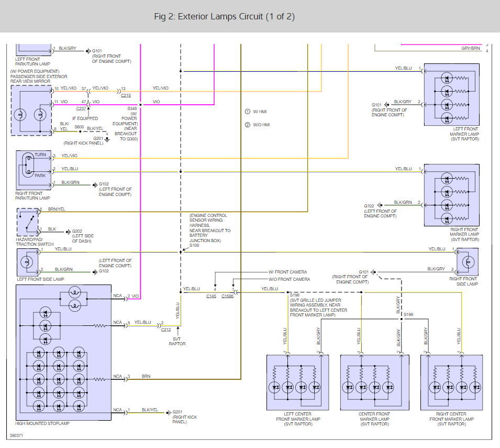Click the Fig 2 Exterior Lamps Circuit title

(224, 17)
